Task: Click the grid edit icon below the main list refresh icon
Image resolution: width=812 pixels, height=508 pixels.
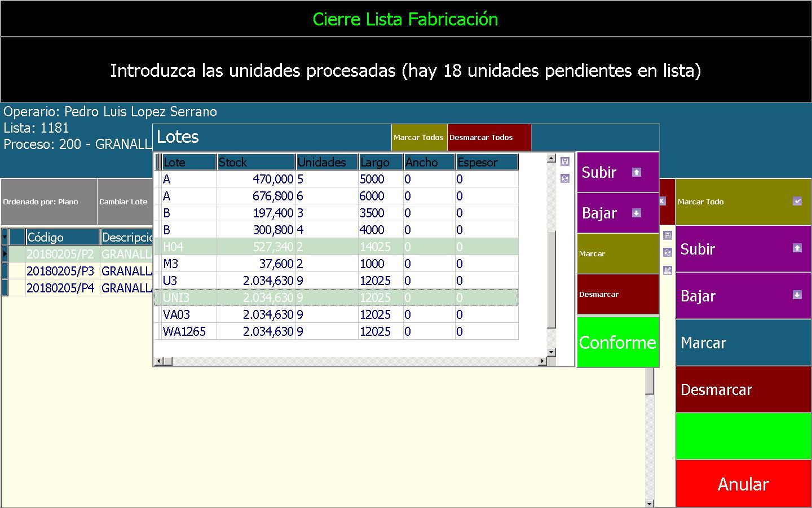Action: [668, 270]
